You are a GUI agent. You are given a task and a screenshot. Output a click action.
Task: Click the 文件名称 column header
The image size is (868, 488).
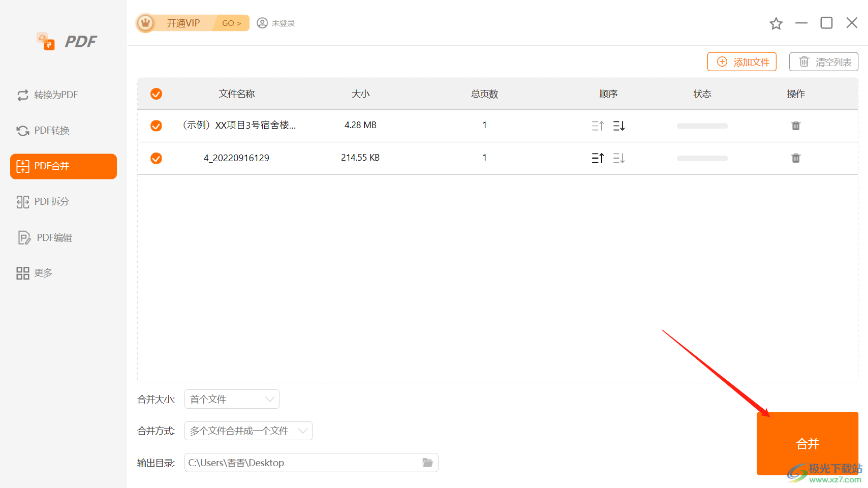(237, 94)
